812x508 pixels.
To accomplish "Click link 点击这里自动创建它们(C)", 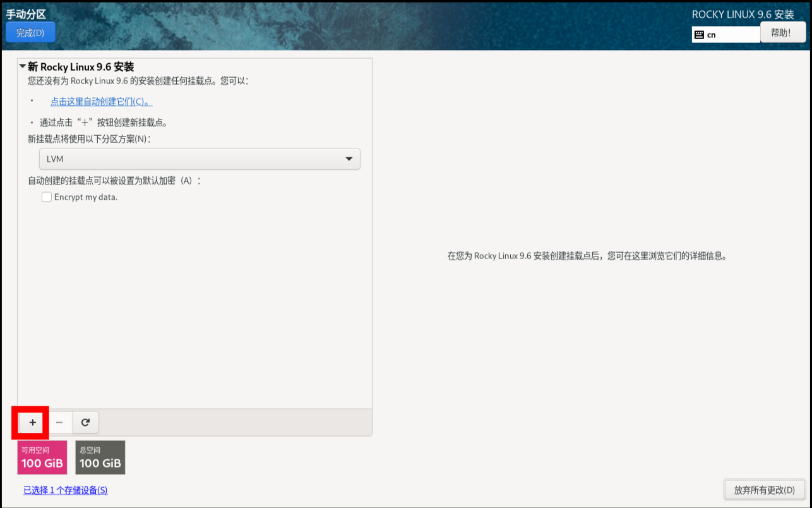I will [x=101, y=102].
